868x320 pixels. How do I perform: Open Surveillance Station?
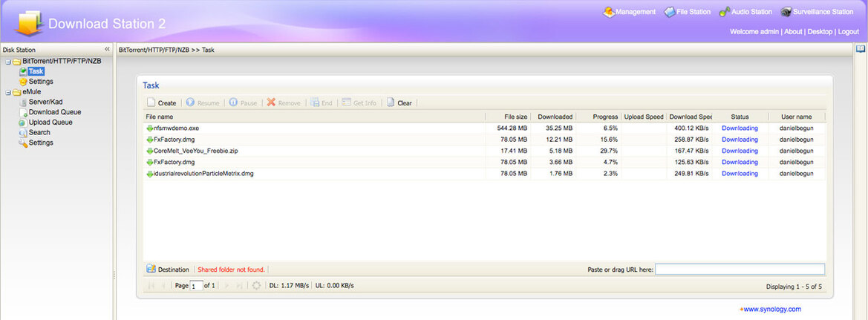pyautogui.click(x=817, y=12)
